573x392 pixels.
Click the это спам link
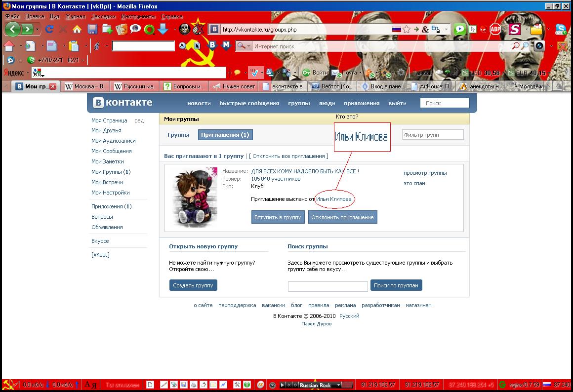click(414, 183)
